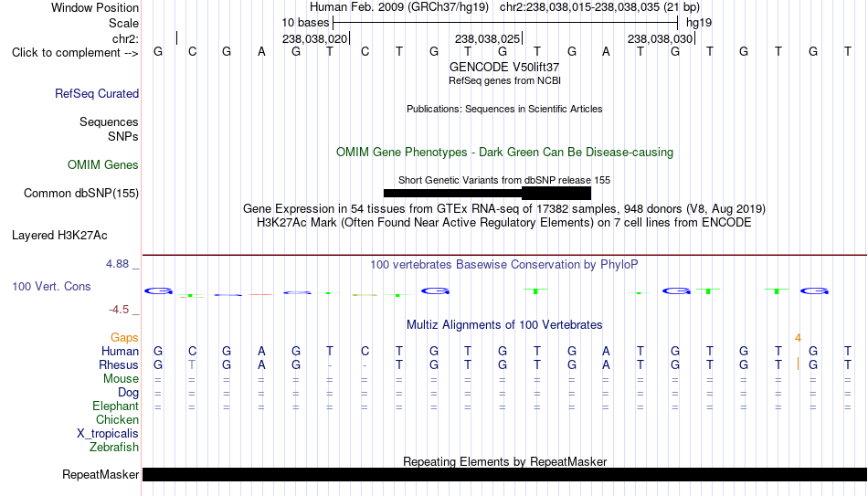This screenshot has height=496, width=868.
Task: Click the OMIM Genes track label
Action: tap(103, 165)
